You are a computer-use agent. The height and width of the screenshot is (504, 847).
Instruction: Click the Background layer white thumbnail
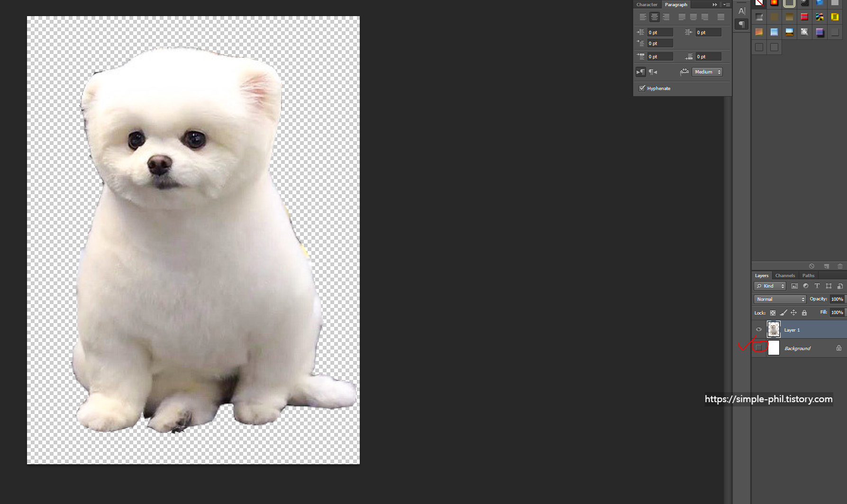pyautogui.click(x=774, y=348)
